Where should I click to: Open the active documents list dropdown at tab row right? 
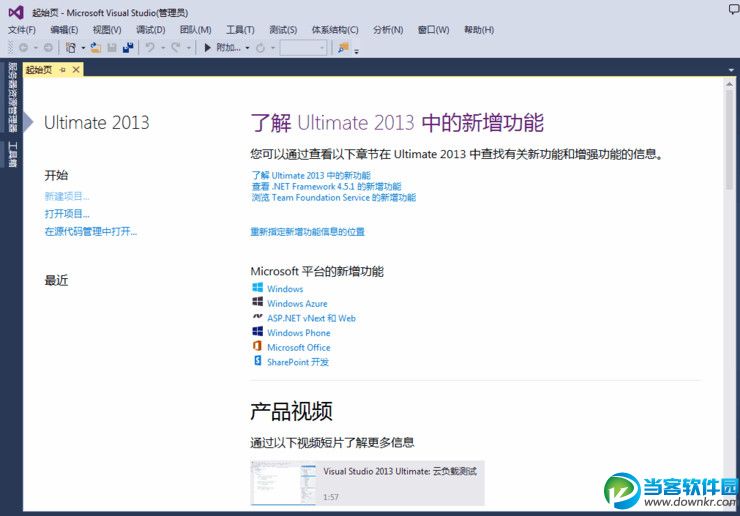(731, 70)
